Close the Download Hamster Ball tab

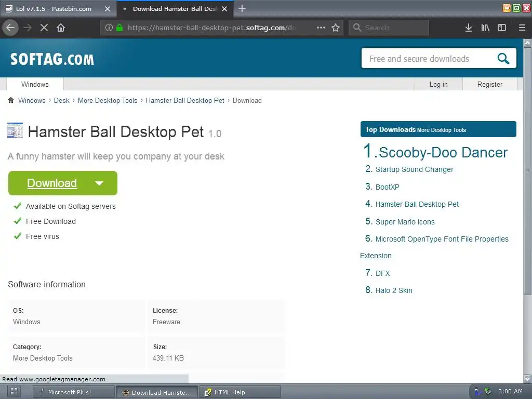224,9
